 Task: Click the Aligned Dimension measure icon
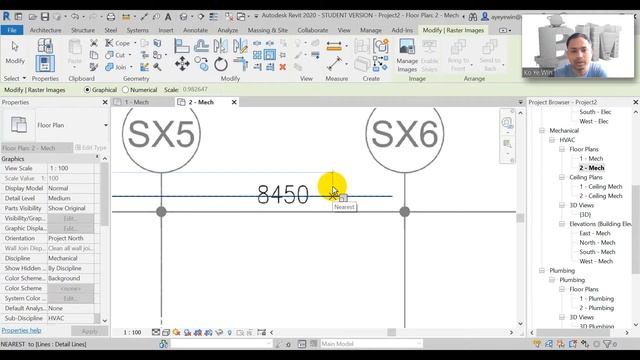coord(334,46)
